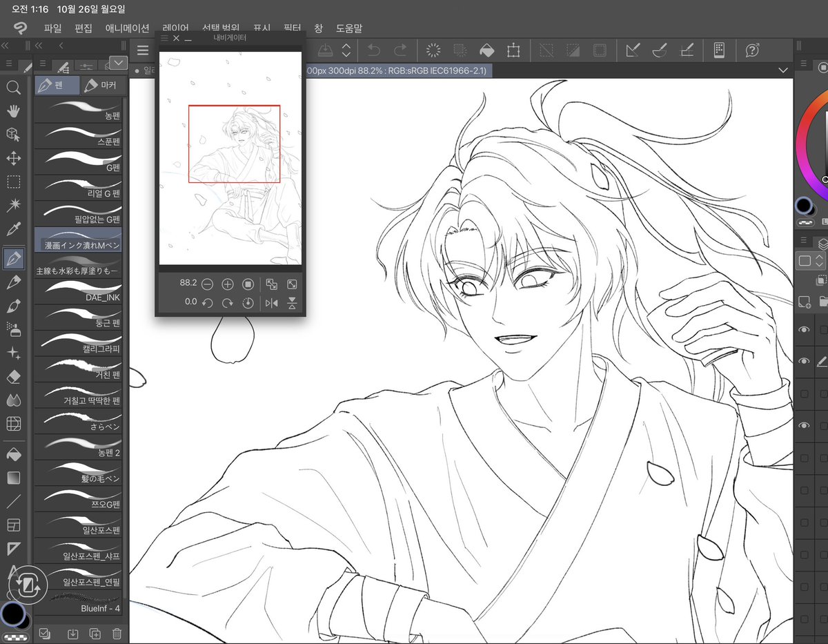Rotate canvas left in Navigator
Viewport: 828px width, 644px height.
click(x=207, y=303)
